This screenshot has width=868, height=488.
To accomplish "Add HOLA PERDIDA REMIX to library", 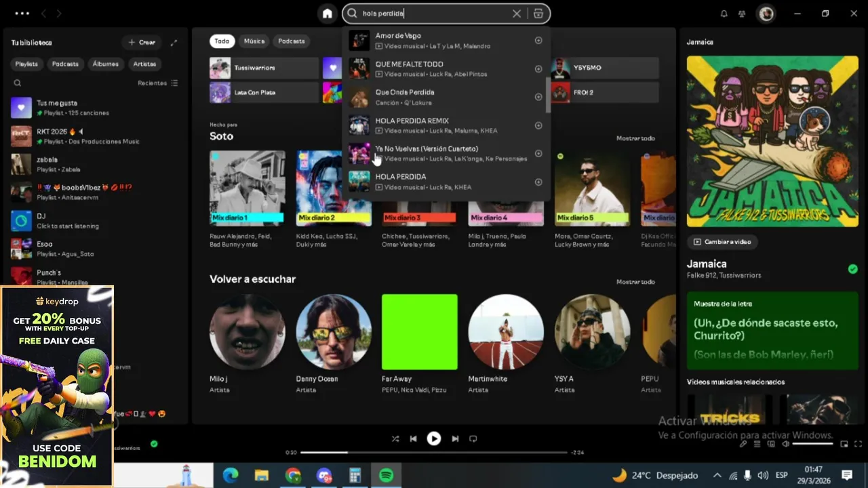I will [x=538, y=125].
